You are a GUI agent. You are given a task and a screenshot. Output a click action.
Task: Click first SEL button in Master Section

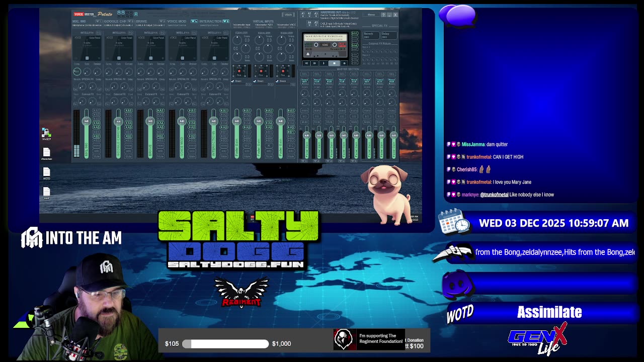[x=305, y=74]
